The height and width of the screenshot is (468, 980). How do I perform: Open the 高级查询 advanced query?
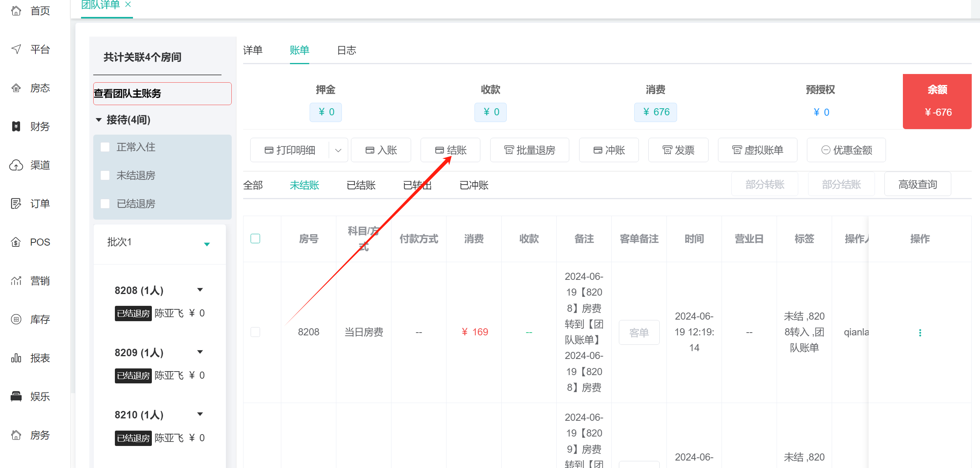(x=917, y=184)
